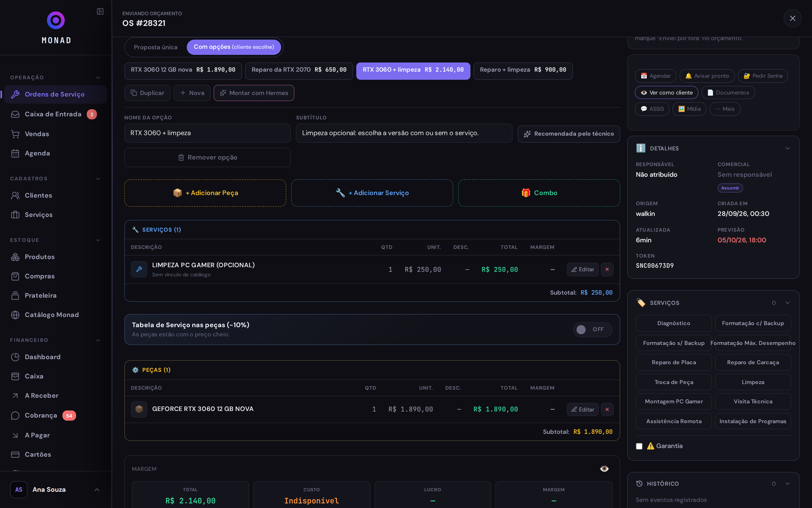Select Reparo da RTX 2070 option
The width and height of the screenshot is (812, 508).
(299, 71)
